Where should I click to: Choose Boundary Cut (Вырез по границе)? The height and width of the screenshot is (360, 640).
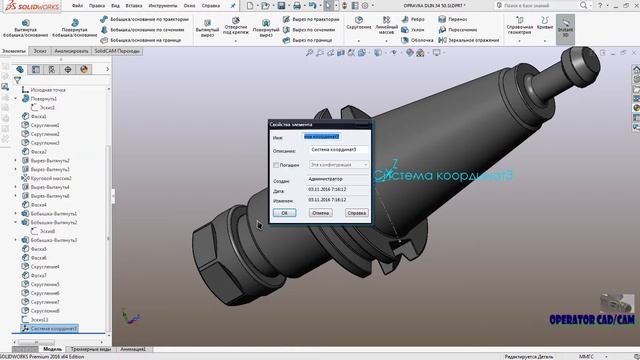307,40
